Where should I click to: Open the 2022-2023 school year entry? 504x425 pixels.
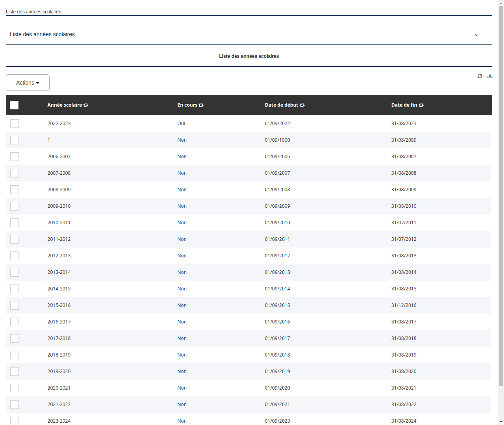[x=59, y=123]
